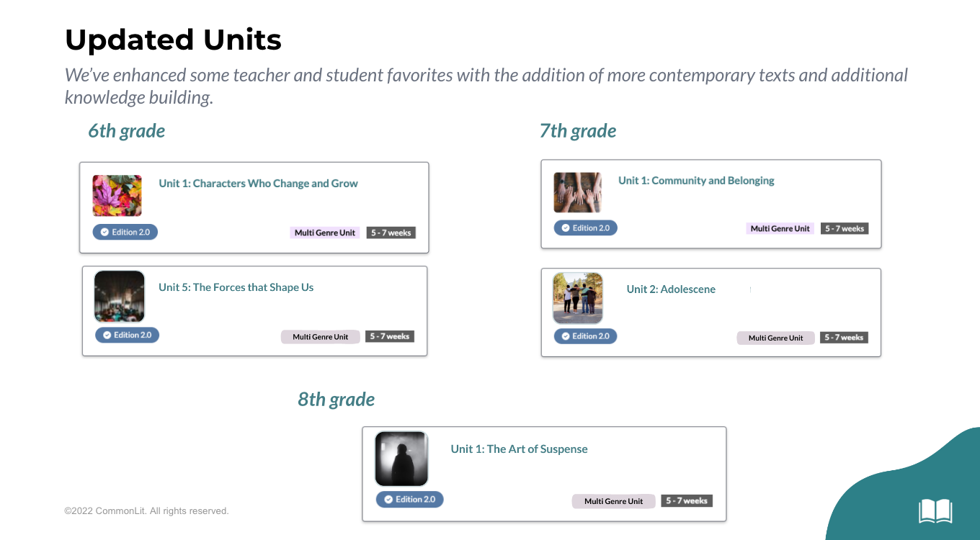Click the 8th grade heading
Viewport: 980px width, 540px height.
[337, 400]
